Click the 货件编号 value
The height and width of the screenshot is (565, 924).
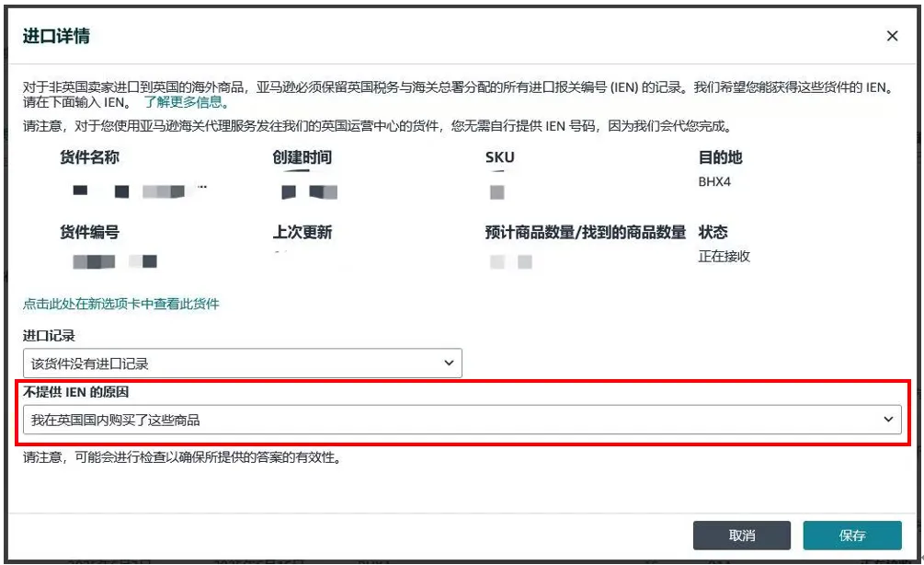[x=106, y=261]
